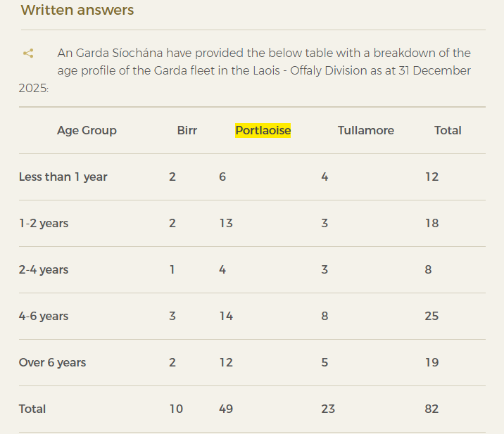Screen dimensions: 504x434
Task: Select the Total row label at bottom
Action: [32, 409]
